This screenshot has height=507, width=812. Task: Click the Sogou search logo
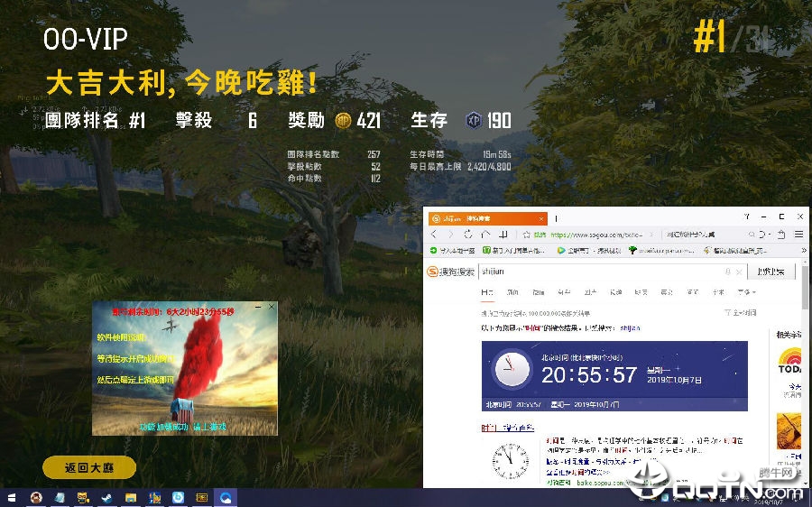(450, 272)
